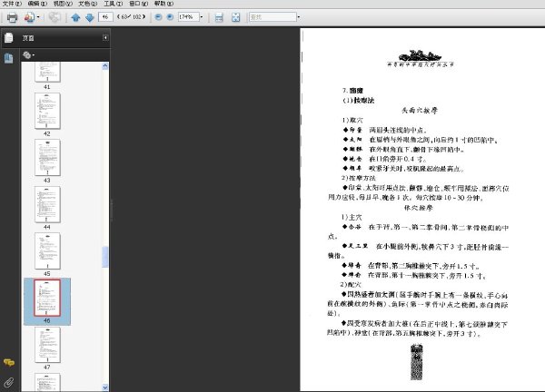The width and height of the screenshot is (545, 392).
Task: Open the pages panel options gear menu
Action: point(28,54)
